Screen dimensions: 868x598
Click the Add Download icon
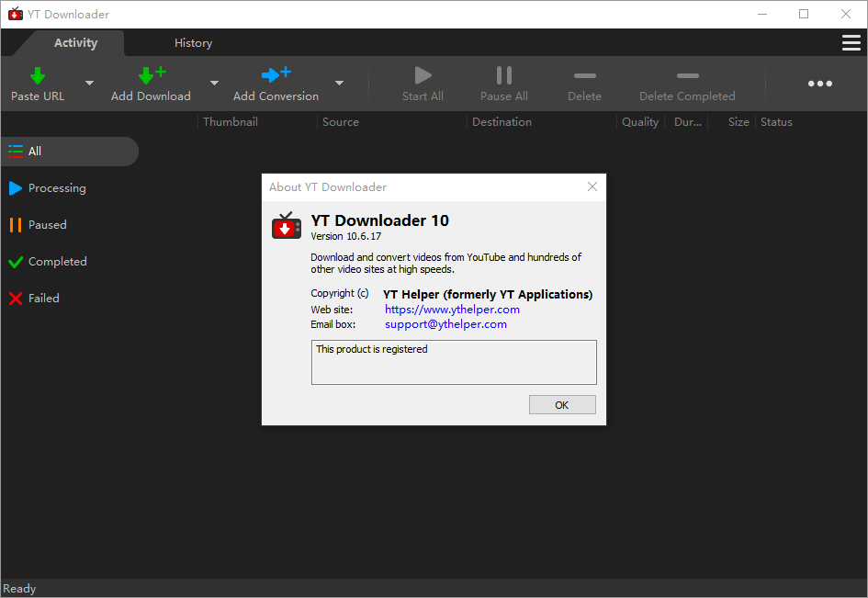[152, 75]
